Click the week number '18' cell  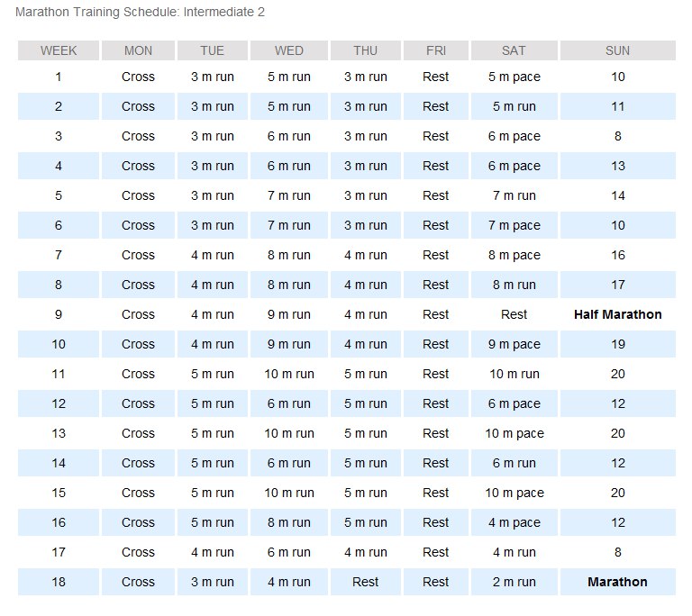[x=59, y=582]
